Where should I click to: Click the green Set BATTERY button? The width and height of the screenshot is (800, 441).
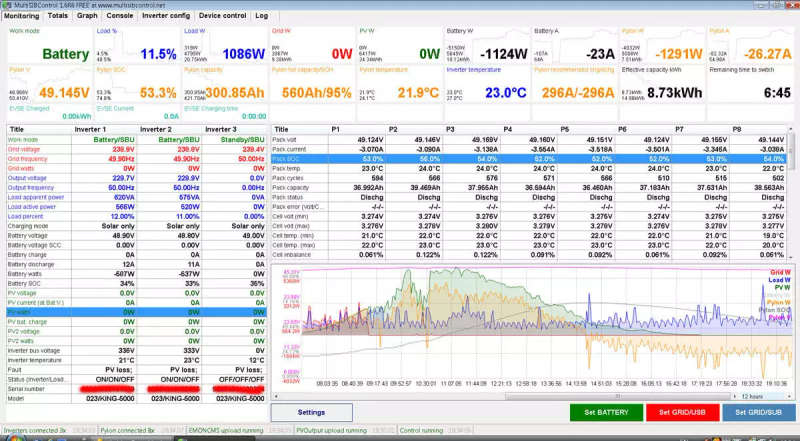(606, 412)
